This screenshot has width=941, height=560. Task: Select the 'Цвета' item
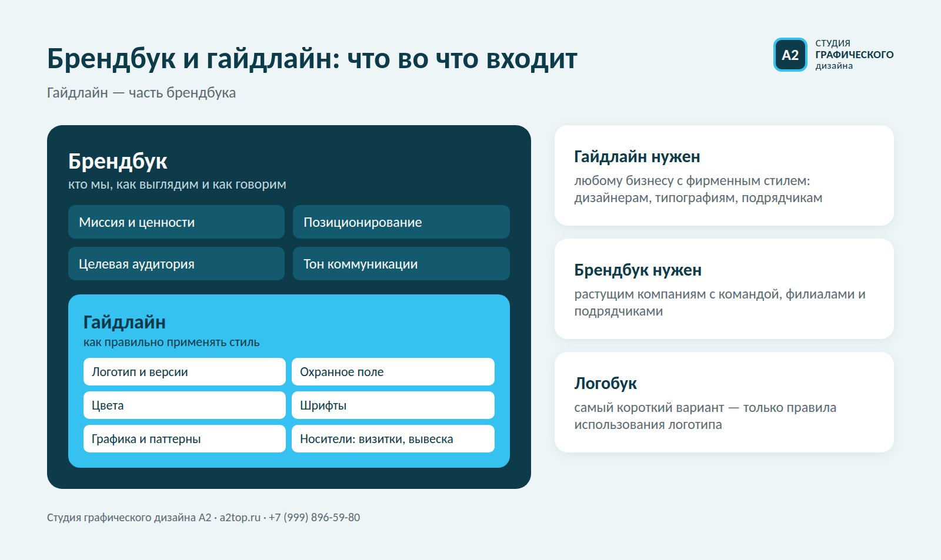tap(185, 405)
